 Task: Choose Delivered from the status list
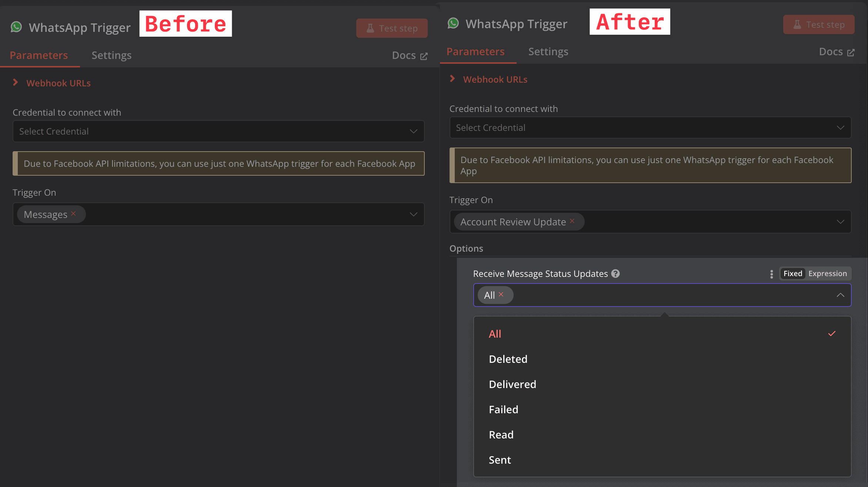(x=513, y=384)
